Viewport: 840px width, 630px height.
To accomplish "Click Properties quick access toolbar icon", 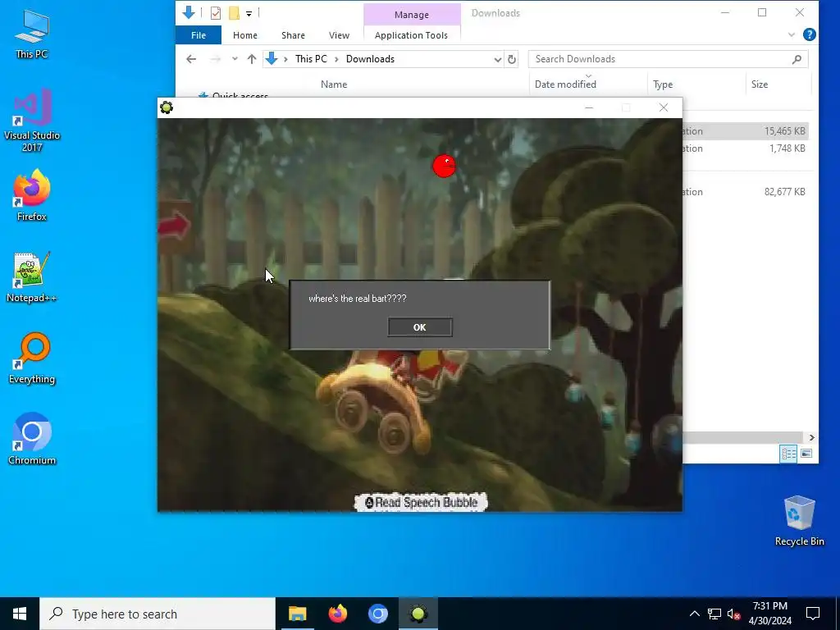I will 216,13.
